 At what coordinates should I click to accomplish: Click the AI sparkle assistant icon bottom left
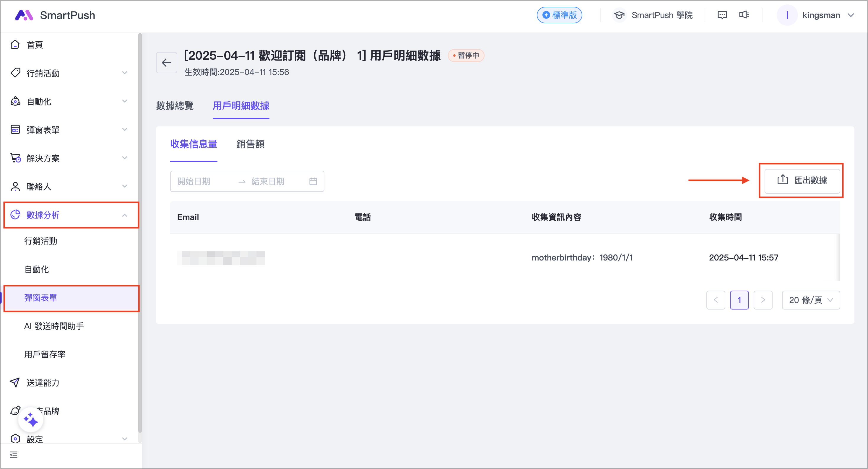point(31,419)
